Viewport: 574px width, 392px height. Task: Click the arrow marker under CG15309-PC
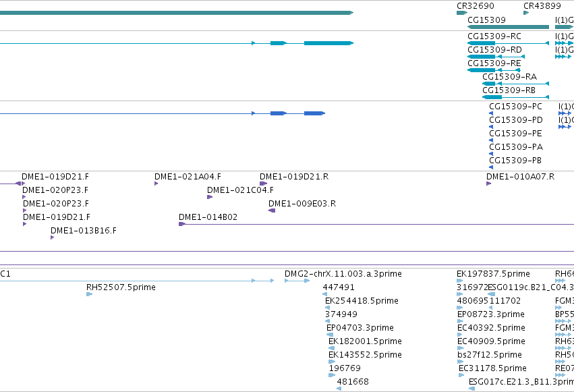491,113
